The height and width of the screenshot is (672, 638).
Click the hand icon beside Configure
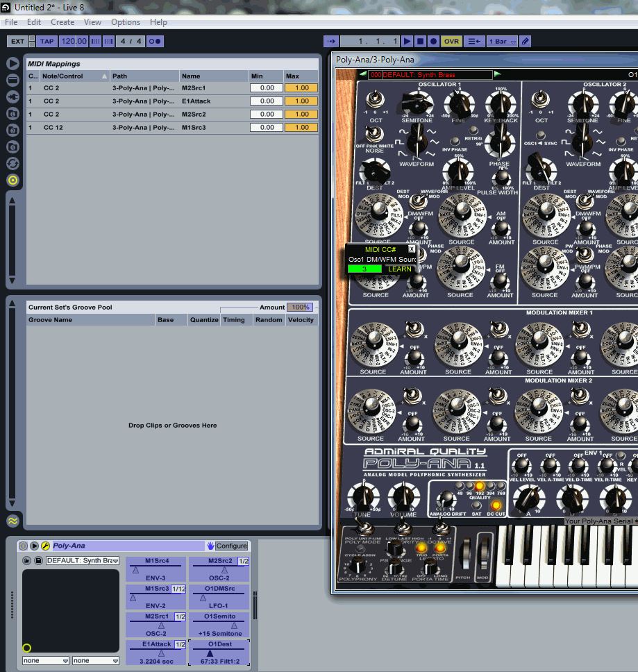[x=210, y=546]
